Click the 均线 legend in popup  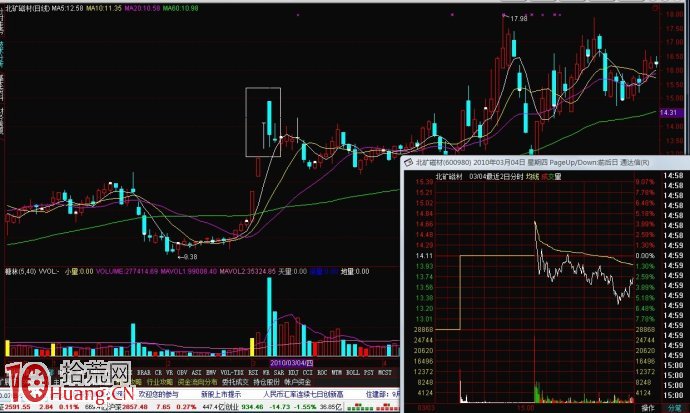(532, 177)
